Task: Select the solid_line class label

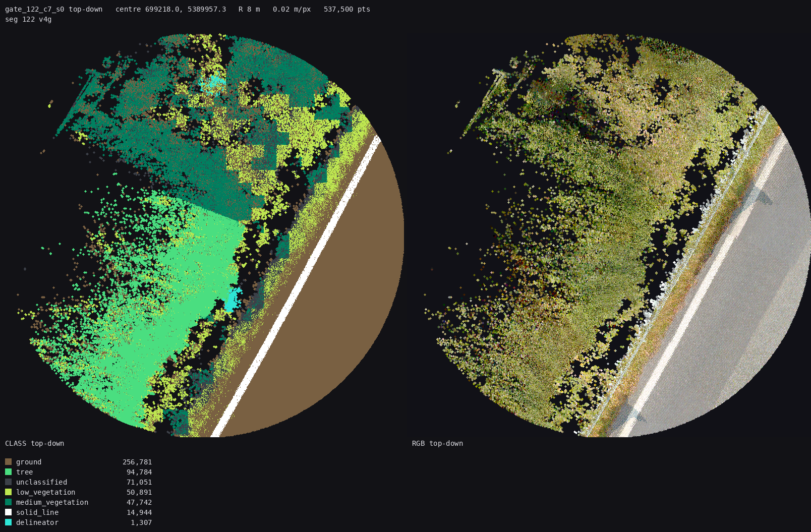Action: [37, 512]
